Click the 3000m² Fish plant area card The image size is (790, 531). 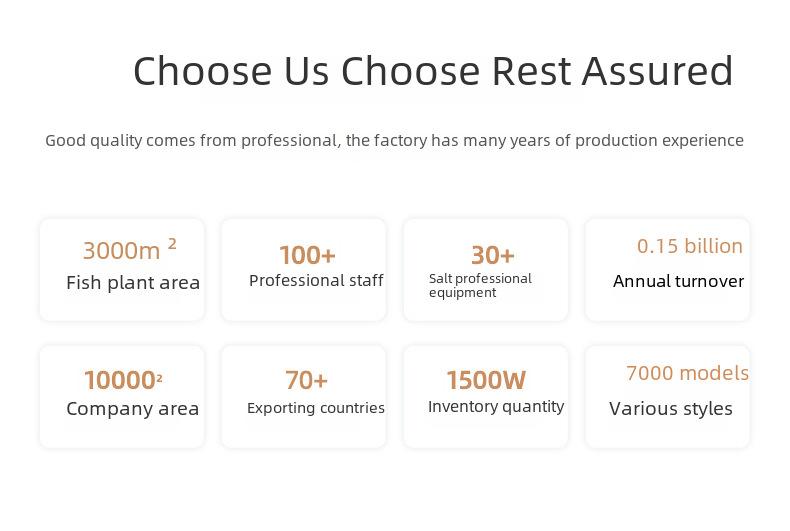click(122, 270)
